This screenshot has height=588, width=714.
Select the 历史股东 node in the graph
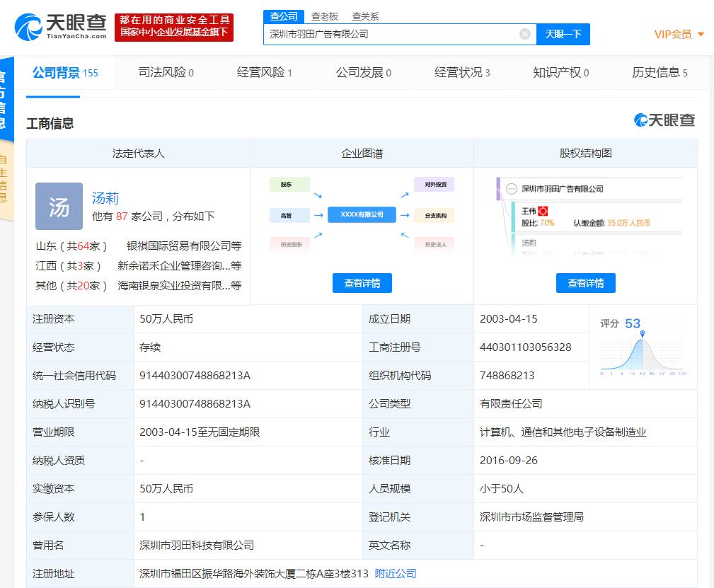point(289,244)
